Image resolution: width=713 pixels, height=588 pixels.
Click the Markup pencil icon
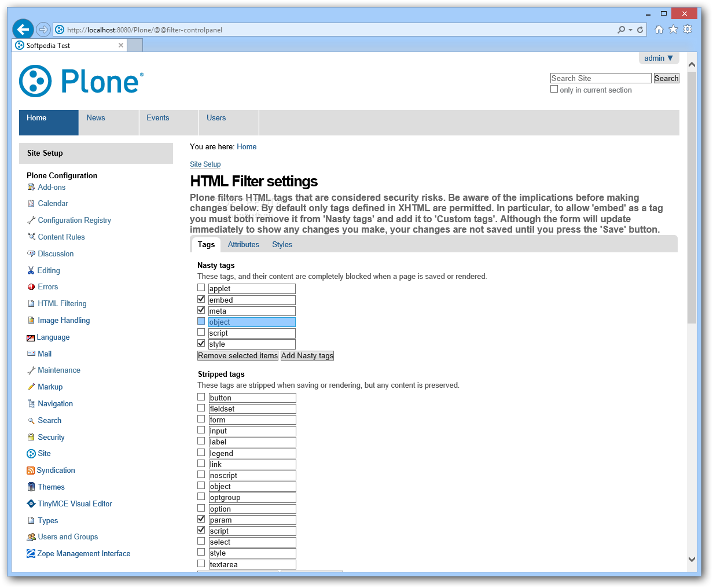pos(31,387)
